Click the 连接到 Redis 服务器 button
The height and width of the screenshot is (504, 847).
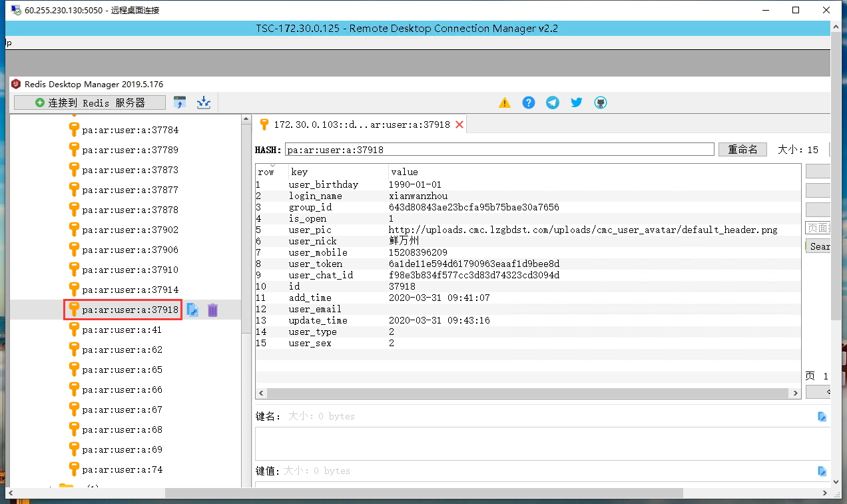pos(90,103)
